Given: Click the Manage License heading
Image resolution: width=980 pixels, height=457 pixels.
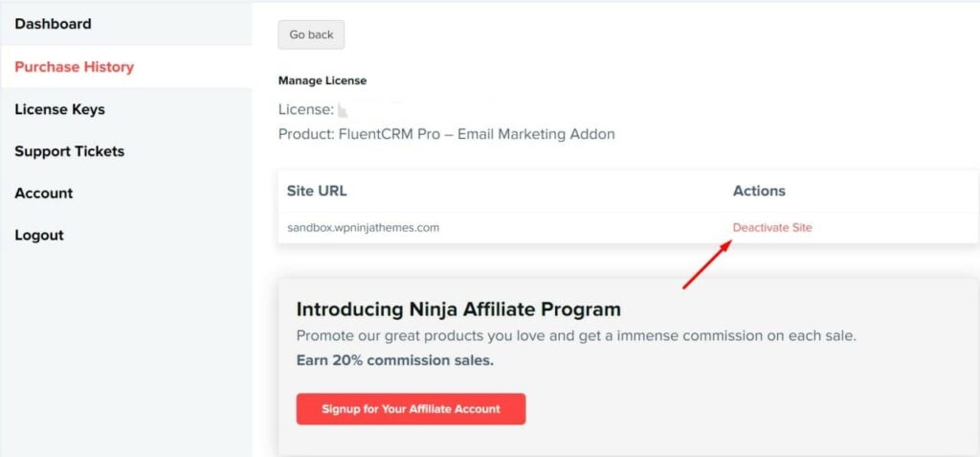Looking at the screenshot, I should pyautogui.click(x=323, y=80).
